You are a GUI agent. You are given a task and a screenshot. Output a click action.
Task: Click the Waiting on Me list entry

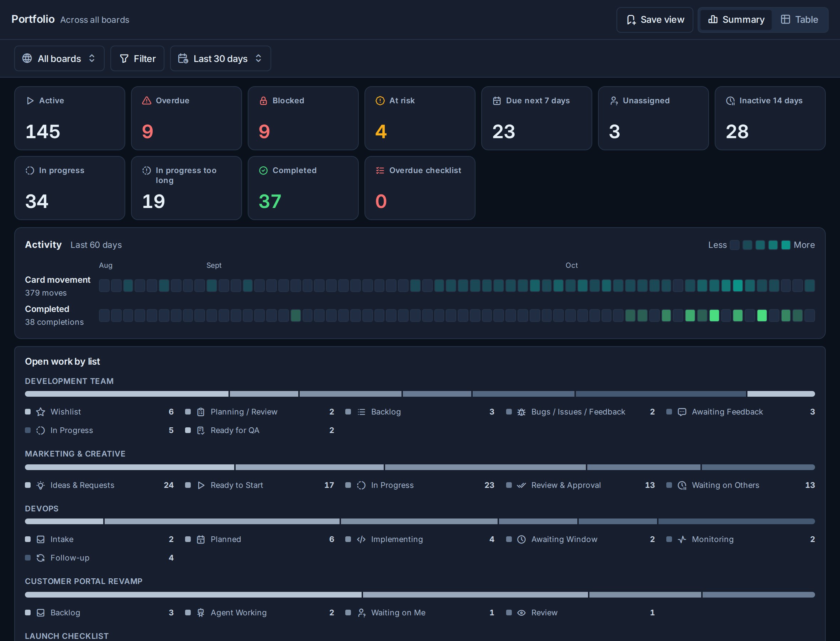[x=420, y=613]
